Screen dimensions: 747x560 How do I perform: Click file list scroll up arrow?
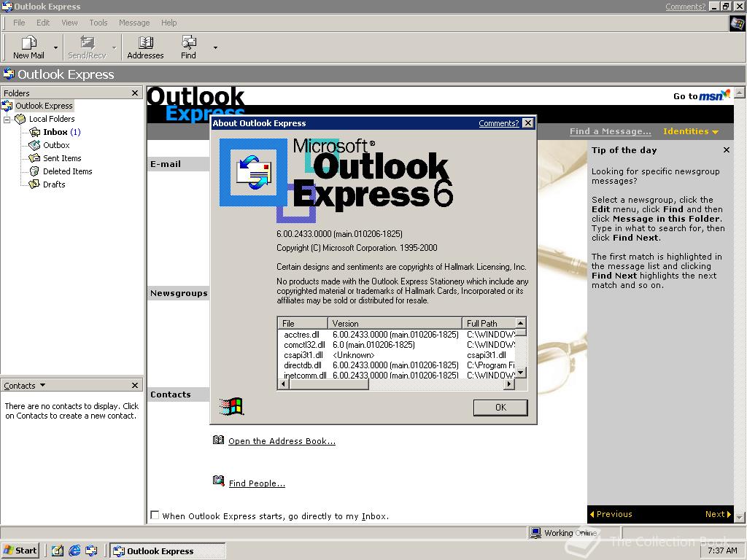(521, 323)
